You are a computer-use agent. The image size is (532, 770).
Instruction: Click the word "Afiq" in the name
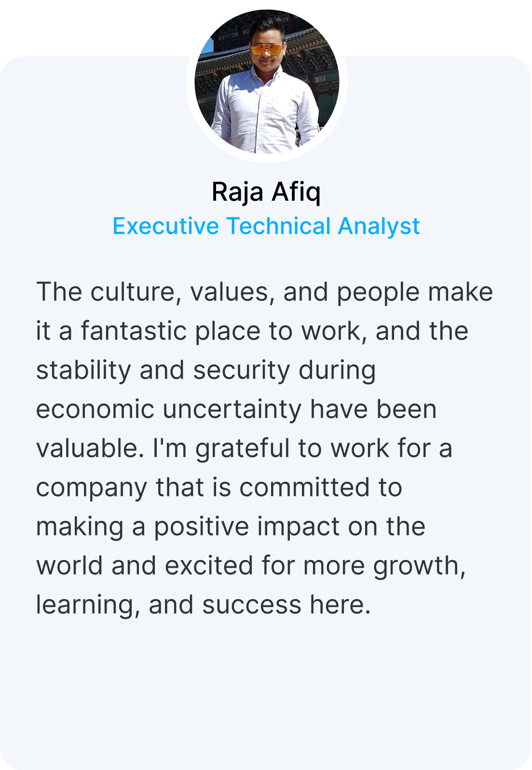296,192
